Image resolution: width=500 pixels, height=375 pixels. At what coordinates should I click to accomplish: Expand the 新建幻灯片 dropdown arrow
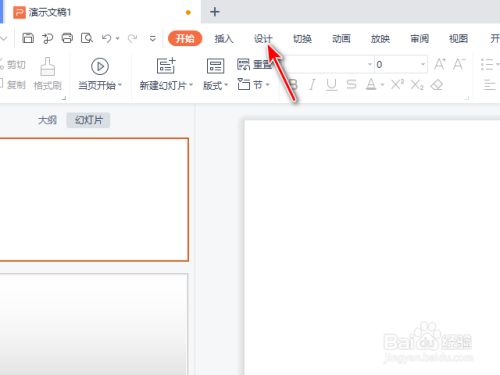coord(191,85)
